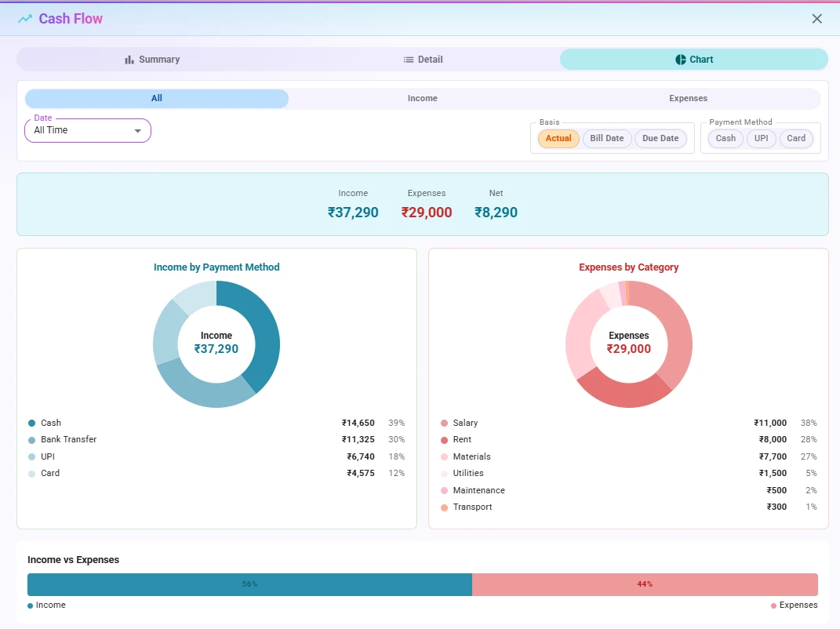Click the Expenses by Category heading
Screen dimensions: 840x629
pyautogui.click(x=628, y=267)
